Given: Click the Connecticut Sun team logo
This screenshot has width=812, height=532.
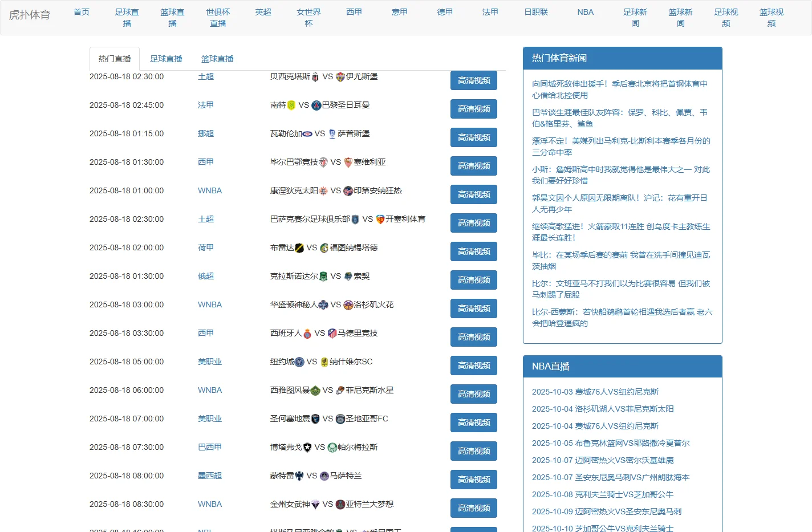Looking at the screenshot, I should [323, 191].
